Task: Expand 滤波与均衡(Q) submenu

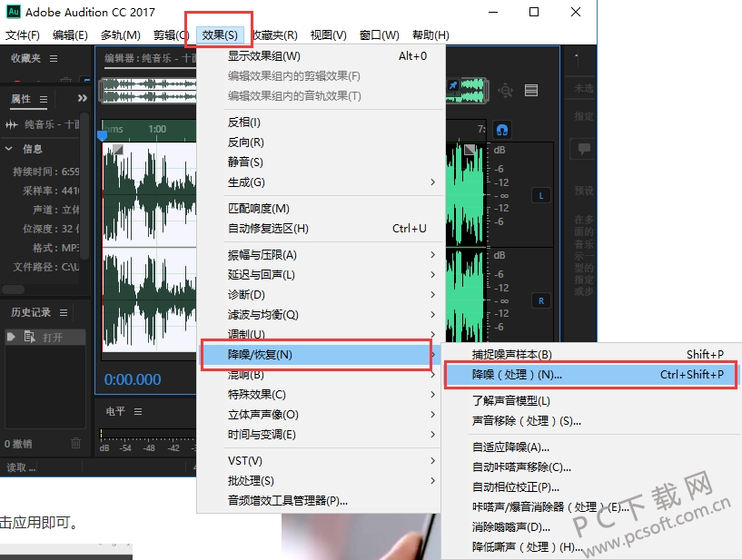Action: 321,315
